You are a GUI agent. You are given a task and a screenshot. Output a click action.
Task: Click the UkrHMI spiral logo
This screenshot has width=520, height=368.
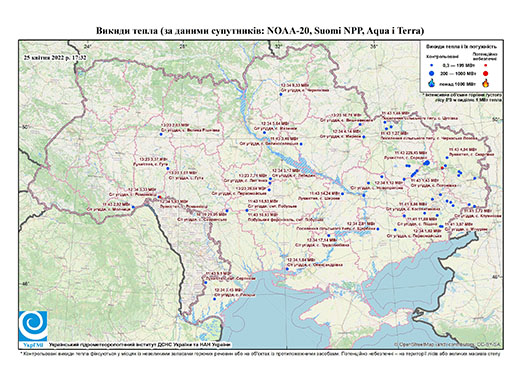click(33, 326)
